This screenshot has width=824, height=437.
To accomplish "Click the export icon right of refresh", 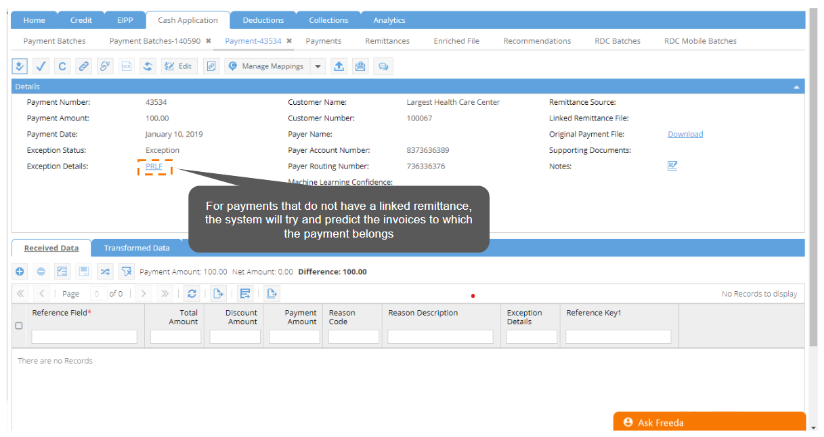I will click(x=218, y=294).
